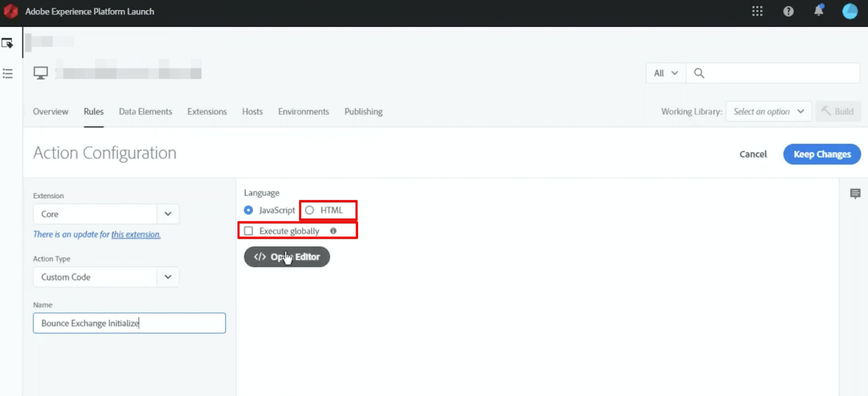Switch to the Hosts tab
This screenshot has width=868, height=396.
click(252, 111)
